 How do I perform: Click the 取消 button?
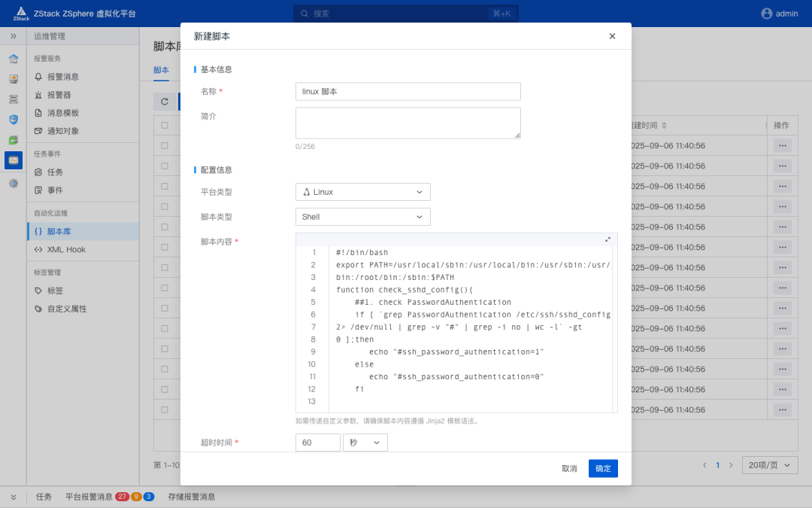(569, 469)
